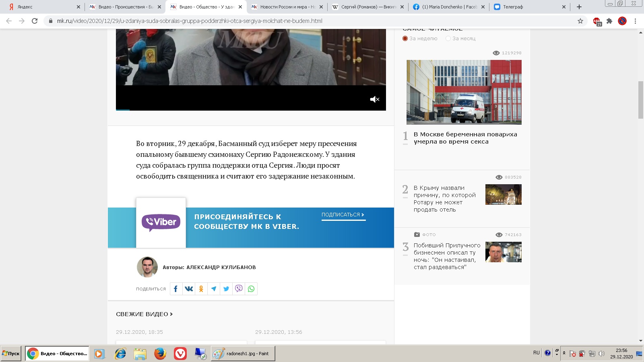Screen dimensions: 644x362
Task: Click the volume tray icon
Action: [x=601, y=354]
